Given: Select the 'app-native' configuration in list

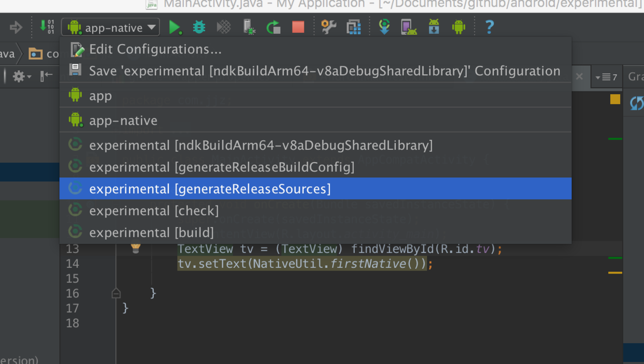Looking at the screenshot, I should click(316, 120).
